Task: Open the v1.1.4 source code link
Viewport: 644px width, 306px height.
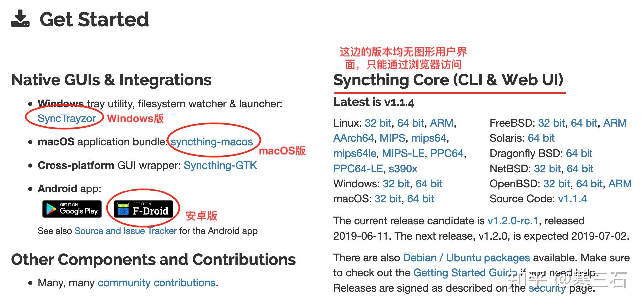Action: pos(572,199)
